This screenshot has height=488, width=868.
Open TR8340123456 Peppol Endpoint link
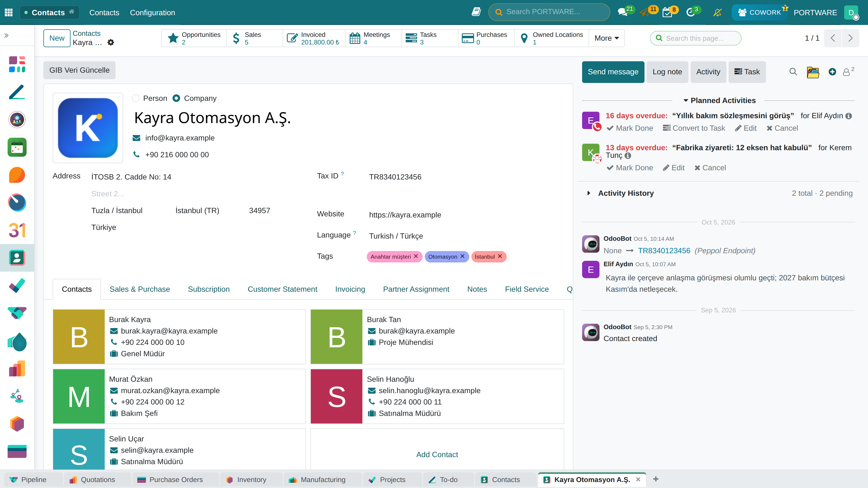(664, 251)
